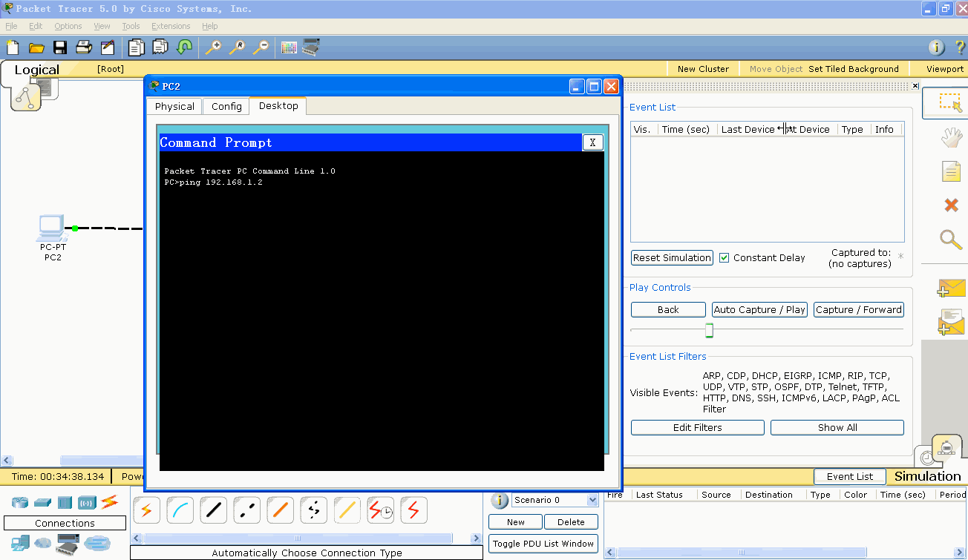968x560 pixels.
Task: Launch Activity Wizard notepad-pencil icon
Action: coord(108,47)
